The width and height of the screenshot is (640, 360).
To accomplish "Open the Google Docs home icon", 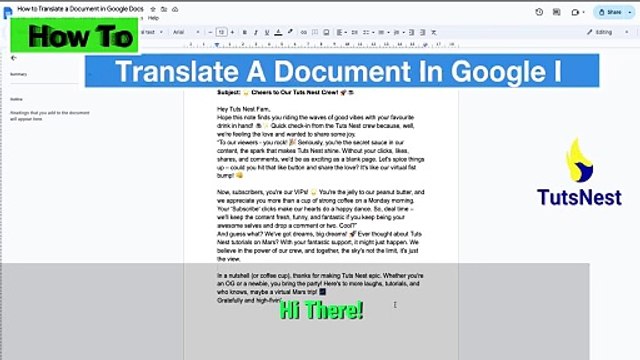I will tap(7, 12).
